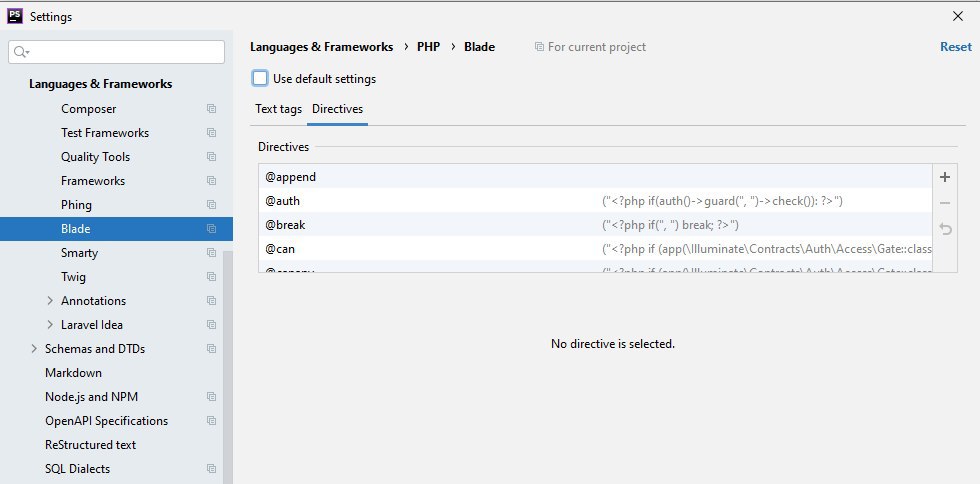Switch to the Text tags tab
Image resolution: width=980 pixels, height=484 pixels.
pos(278,109)
